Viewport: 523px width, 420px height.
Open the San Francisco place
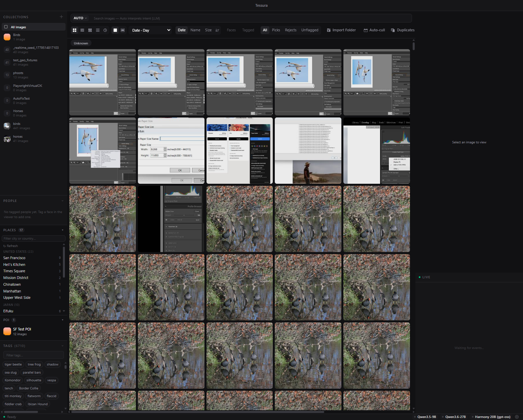coord(32,258)
